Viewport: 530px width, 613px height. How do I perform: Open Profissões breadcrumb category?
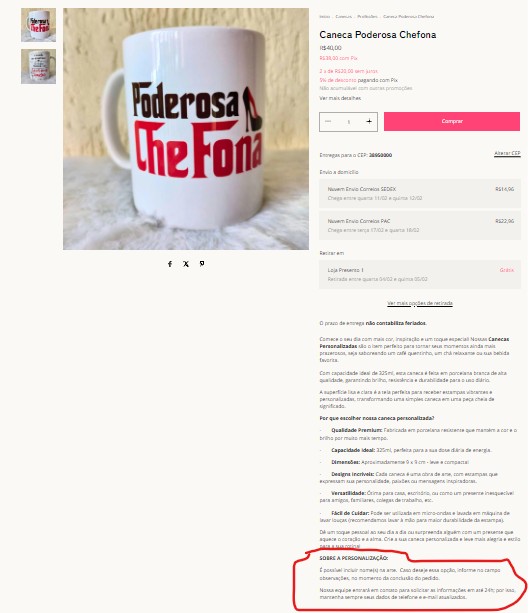tap(367, 16)
